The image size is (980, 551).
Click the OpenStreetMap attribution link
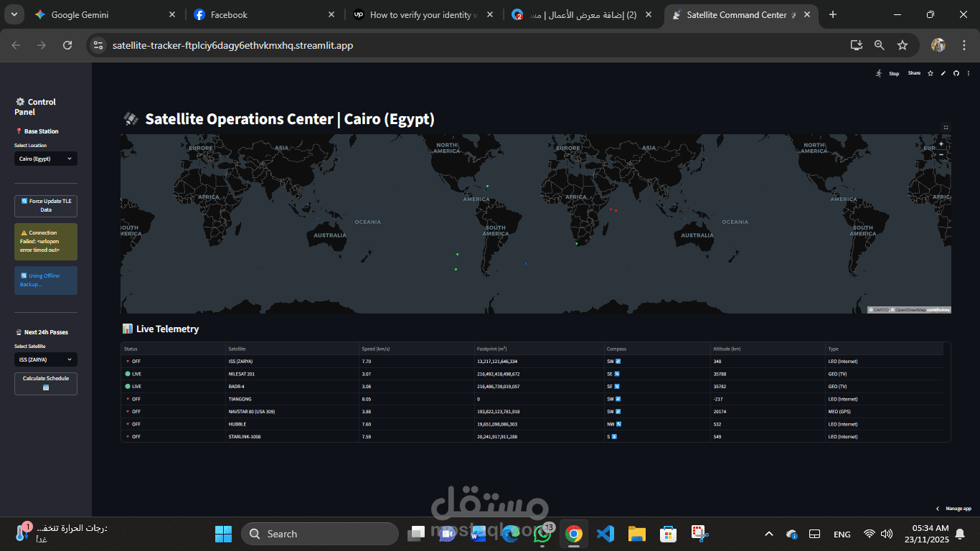click(x=910, y=310)
